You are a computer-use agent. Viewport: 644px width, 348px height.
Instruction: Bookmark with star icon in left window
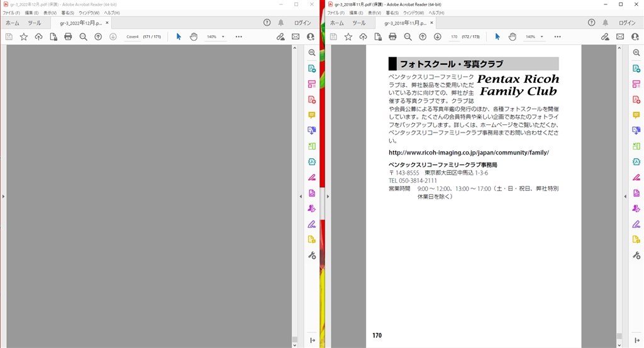(x=24, y=37)
